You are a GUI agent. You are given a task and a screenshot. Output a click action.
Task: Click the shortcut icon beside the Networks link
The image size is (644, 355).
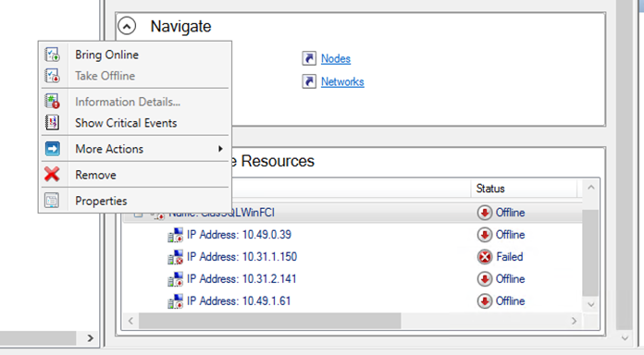pyautogui.click(x=309, y=81)
